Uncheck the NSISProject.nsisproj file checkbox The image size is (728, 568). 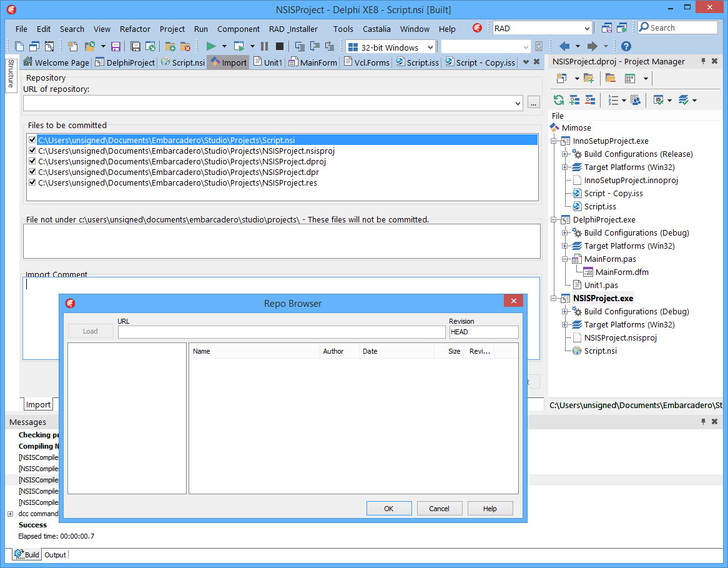(x=32, y=150)
